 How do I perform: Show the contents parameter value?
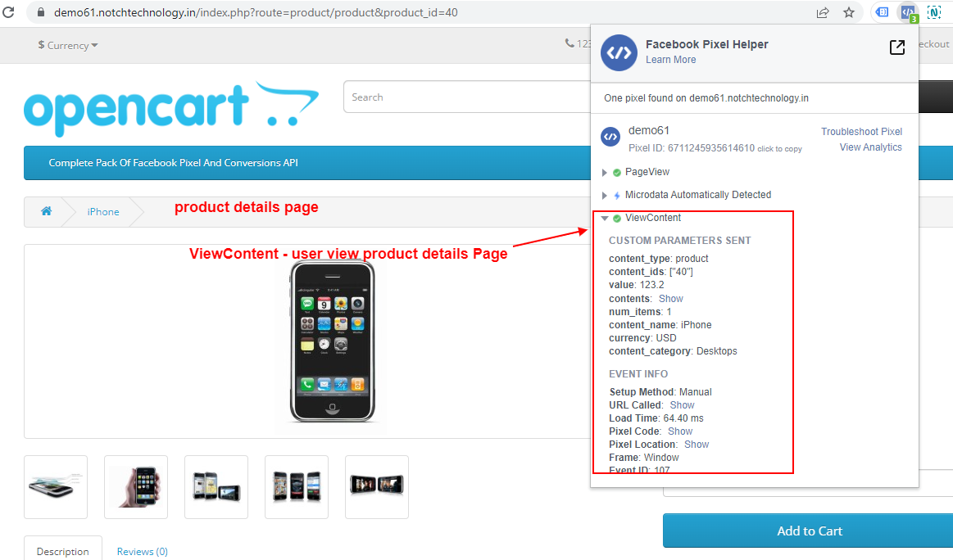[670, 299]
